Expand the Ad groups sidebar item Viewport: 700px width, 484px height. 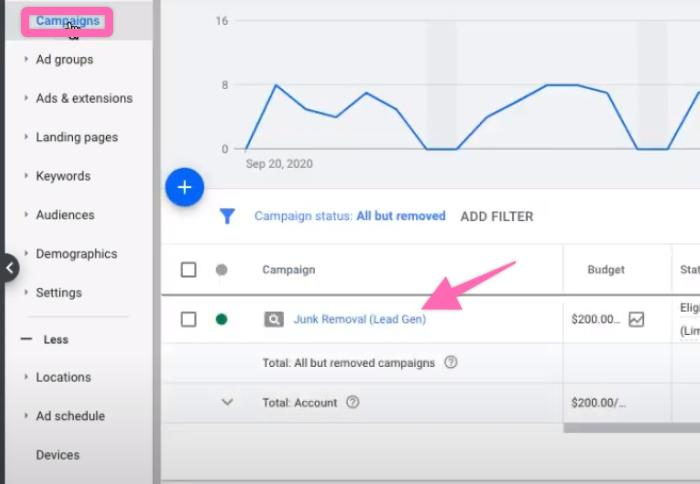pos(64,59)
